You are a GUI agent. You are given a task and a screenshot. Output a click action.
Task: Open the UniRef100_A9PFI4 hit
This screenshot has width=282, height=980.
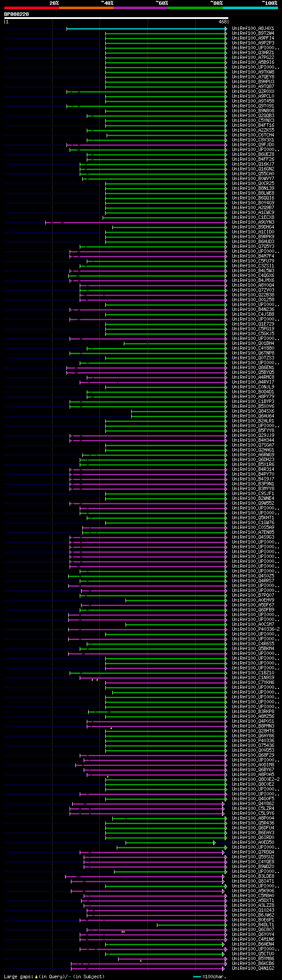pos(253,38)
